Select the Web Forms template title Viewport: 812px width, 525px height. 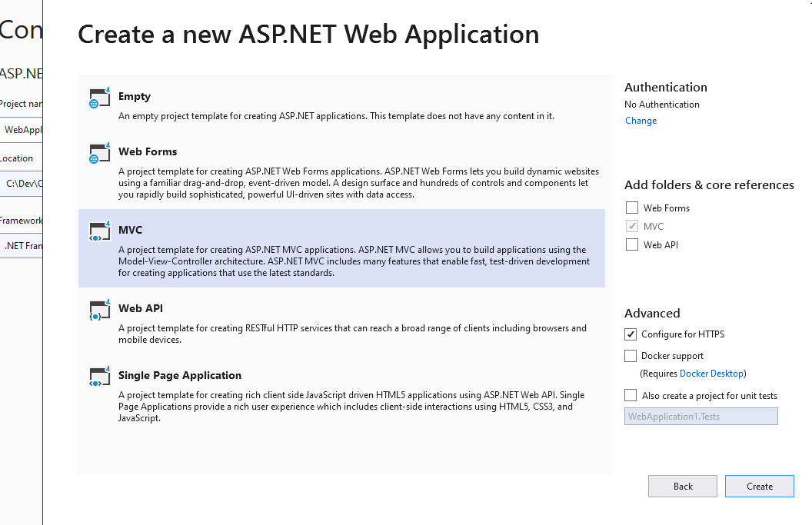point(148,151)
